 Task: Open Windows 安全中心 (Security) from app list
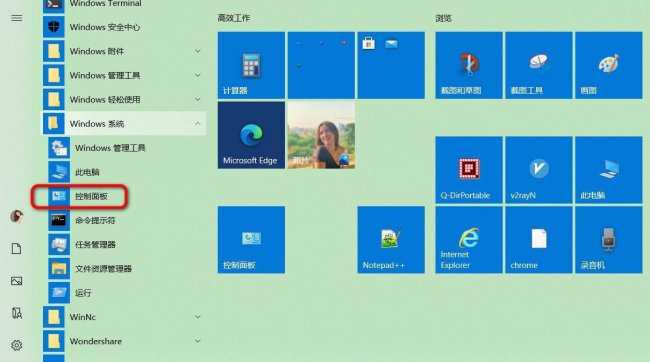click(x=124, y=27)
